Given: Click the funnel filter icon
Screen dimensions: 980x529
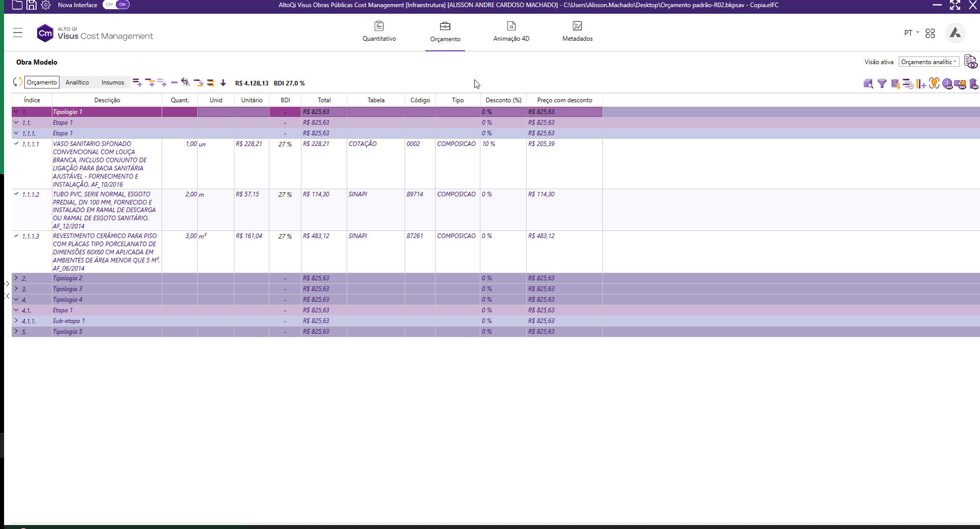Looking at the screenshot, I should (x=882, y=83).
